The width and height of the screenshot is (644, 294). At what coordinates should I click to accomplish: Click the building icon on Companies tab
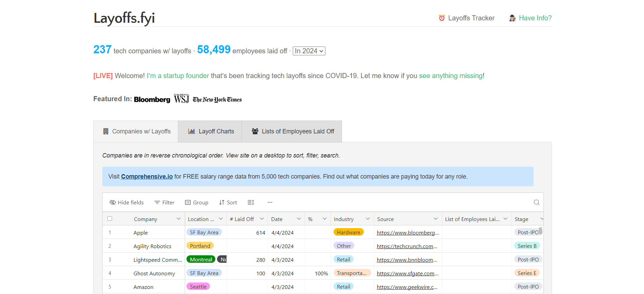click(106, 131)
